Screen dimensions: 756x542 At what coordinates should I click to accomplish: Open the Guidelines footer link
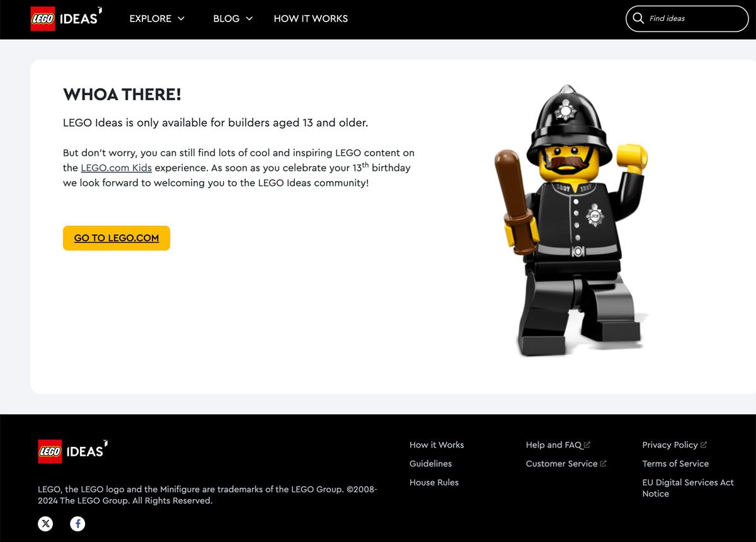point(430,464)
